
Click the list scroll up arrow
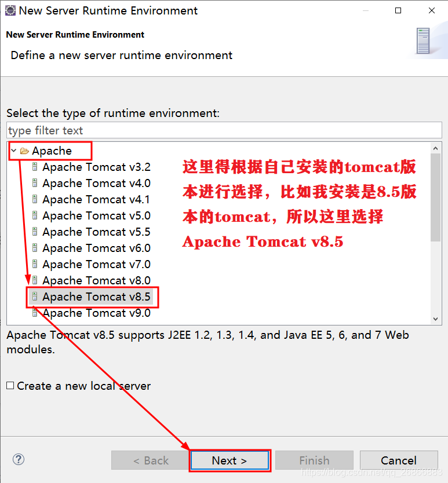tap(435, 148)
